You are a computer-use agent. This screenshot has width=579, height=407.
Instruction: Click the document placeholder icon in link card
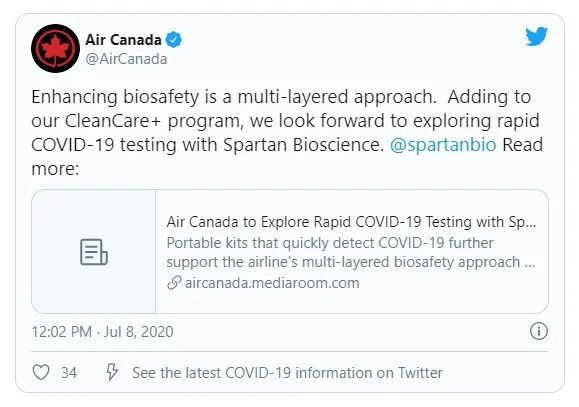[94, 252]
